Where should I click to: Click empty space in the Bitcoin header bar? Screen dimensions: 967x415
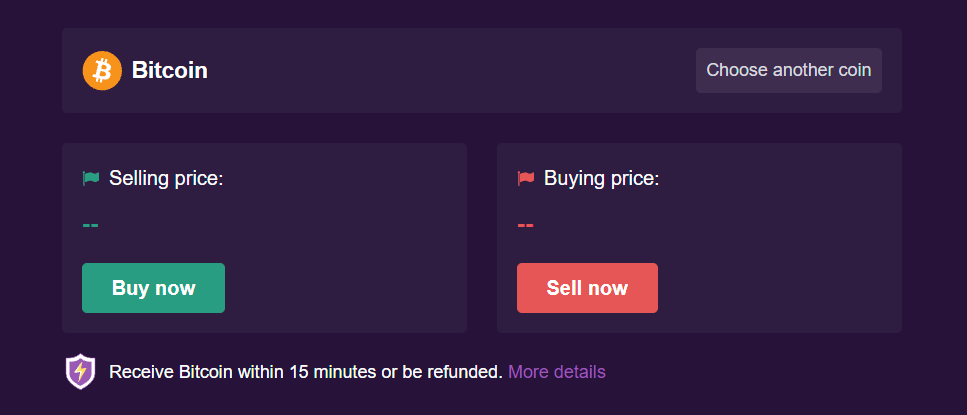coord(450,70)
